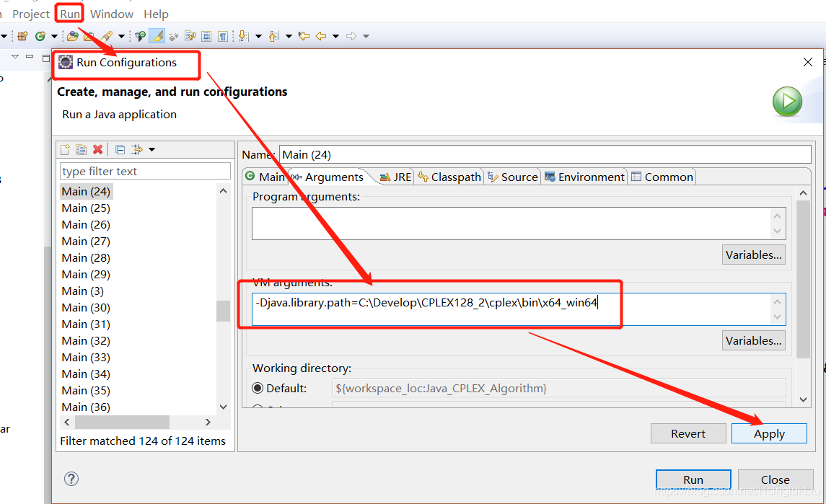Click the Variables button under Program arguments
This screenshot has width=826, height=504.
click(x=753, y=254)
